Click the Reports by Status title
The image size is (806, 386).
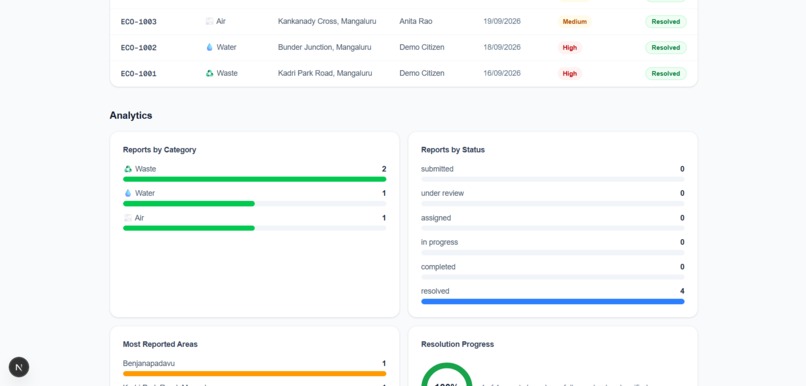pyautogui.click(x=453, y=150)
